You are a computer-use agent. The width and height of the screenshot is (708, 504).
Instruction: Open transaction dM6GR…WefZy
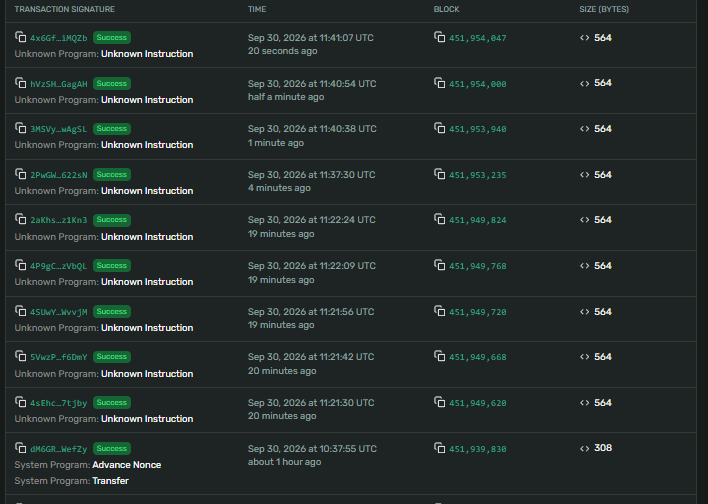tap(58, 449)
